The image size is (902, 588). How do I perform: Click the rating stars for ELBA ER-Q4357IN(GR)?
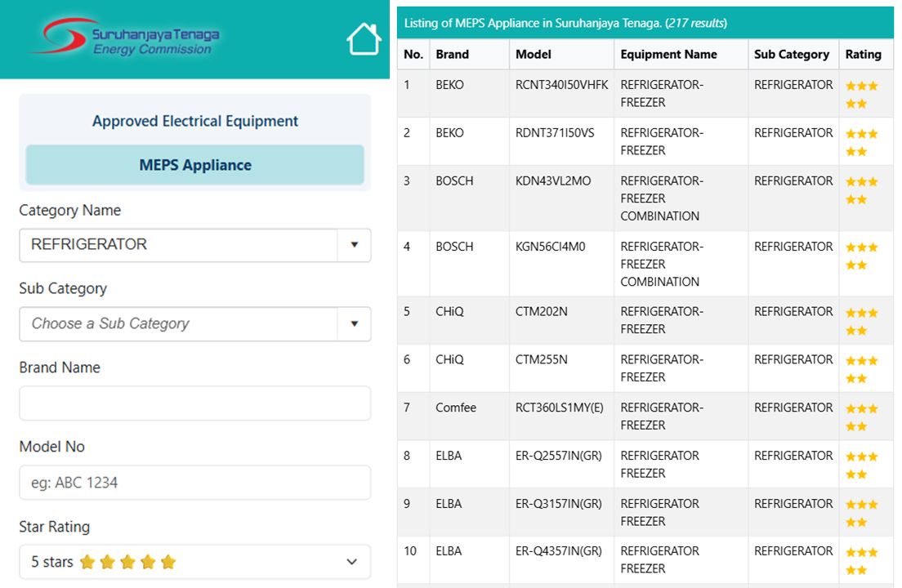pos(861,560)
